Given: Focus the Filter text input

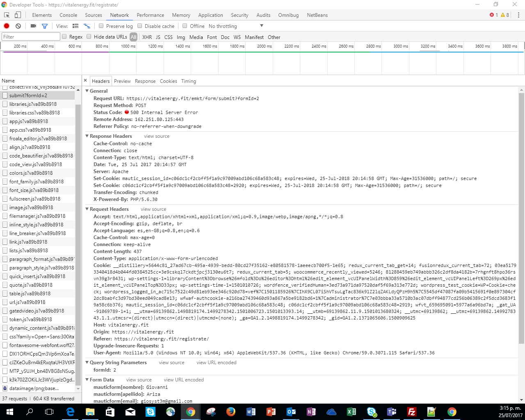Looking at the screenshot, I should coord(31,37).
